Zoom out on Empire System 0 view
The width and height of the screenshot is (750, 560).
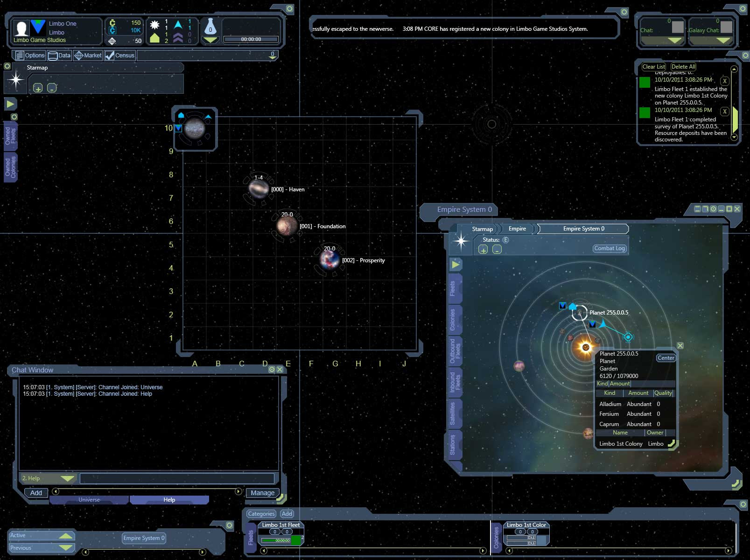pos(497,250)
